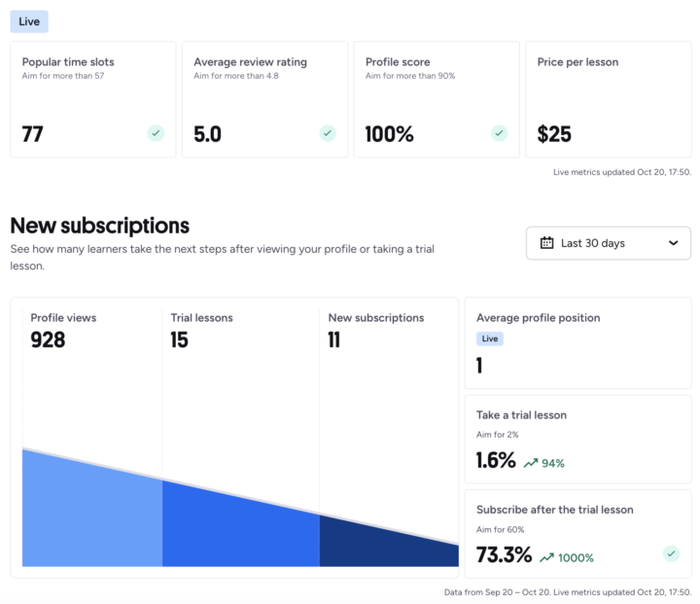Image resolution: width=700 pixels, height=604 pixels.
Task: Click the Profile views count 928
Action: (48, 340)
